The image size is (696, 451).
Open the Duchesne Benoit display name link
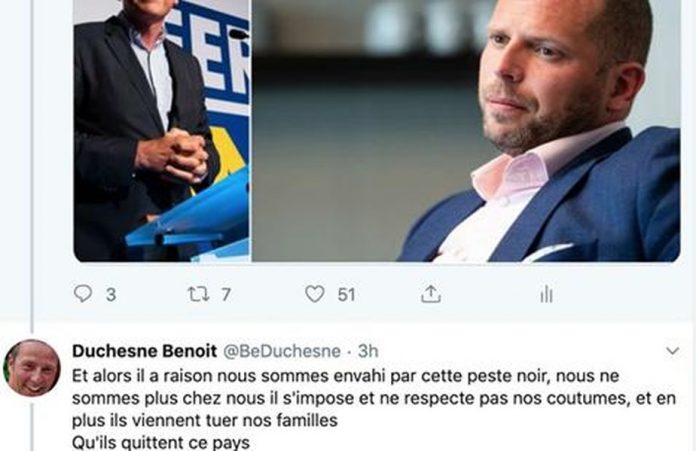click(x=144, y=351)
